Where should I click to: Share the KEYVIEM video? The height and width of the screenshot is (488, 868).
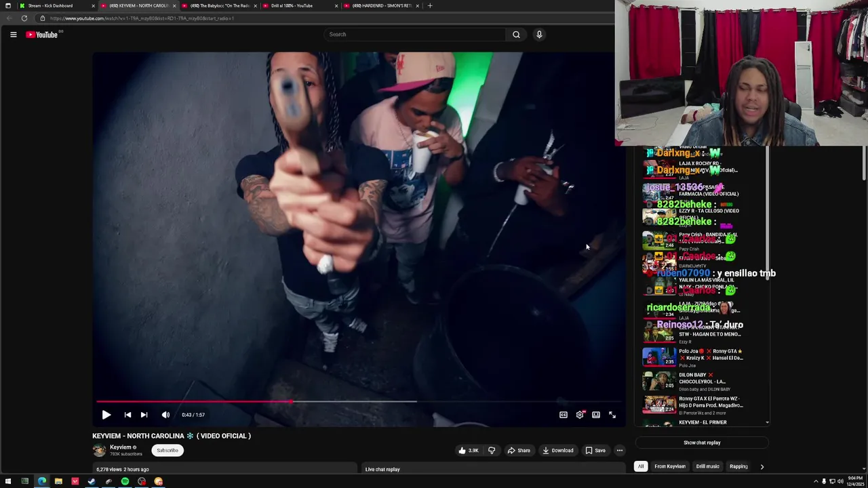coord(519,450)
